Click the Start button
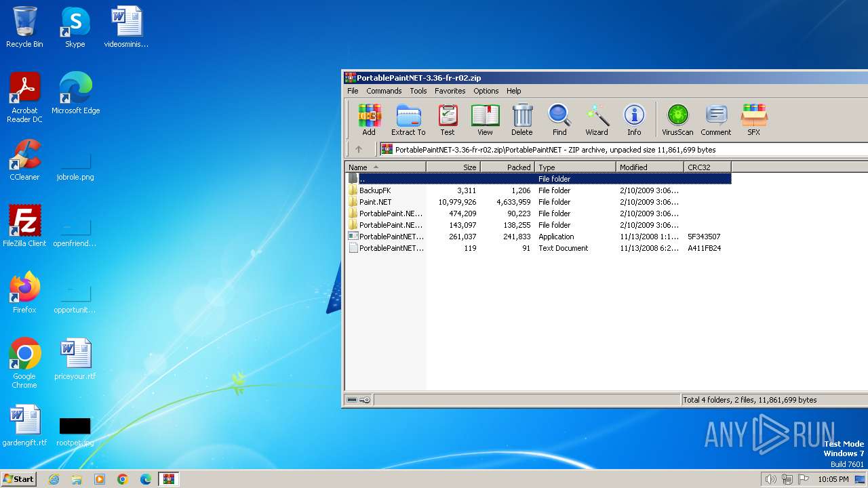 [18, 479]
